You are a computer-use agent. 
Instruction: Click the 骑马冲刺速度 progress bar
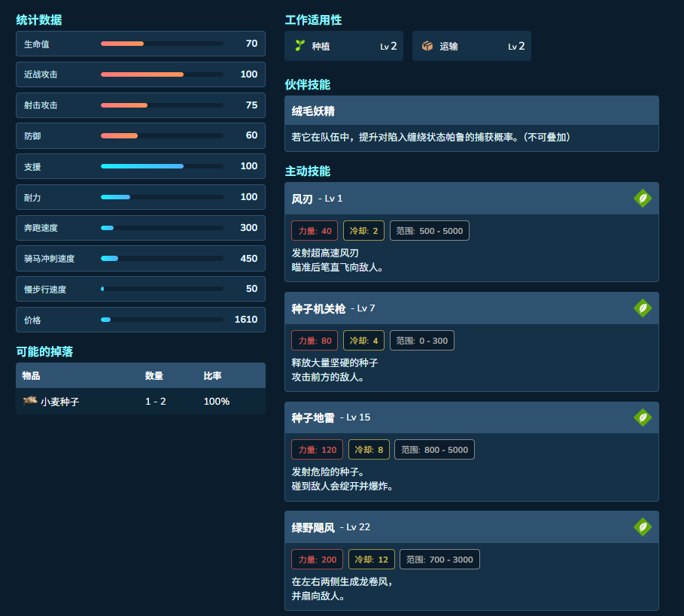[x=162, y=259]
